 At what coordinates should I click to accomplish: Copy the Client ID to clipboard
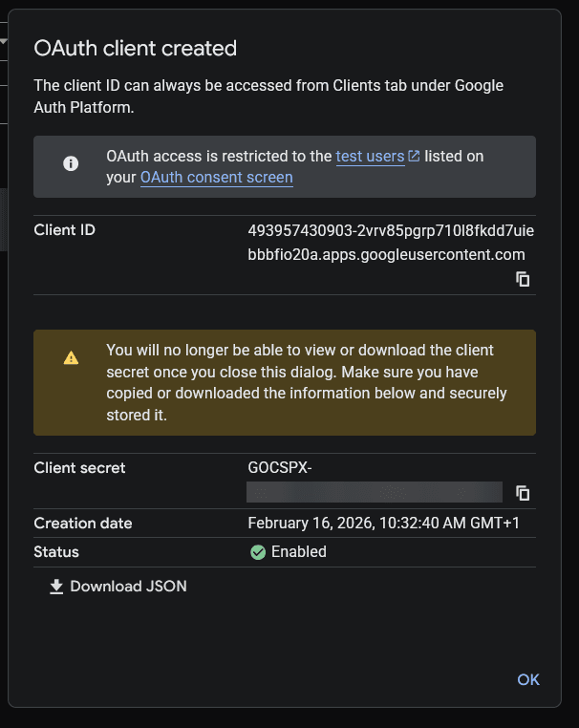coord(523,279)
